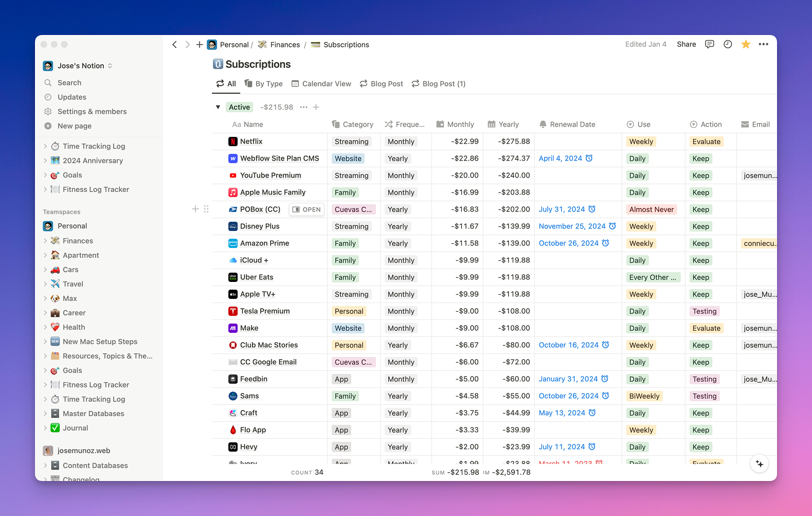Expand the Finances page in sidebar
This screenshot has width=812, height=516.
pyautogui.click(x=45, y=241)
